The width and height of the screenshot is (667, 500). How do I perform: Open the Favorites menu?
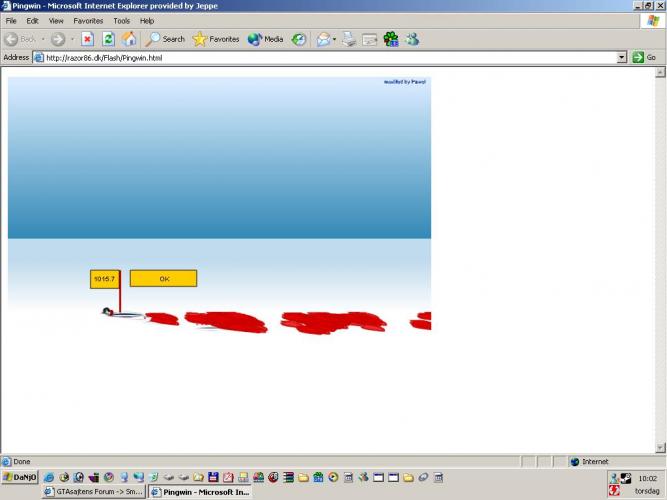point(88,21)
